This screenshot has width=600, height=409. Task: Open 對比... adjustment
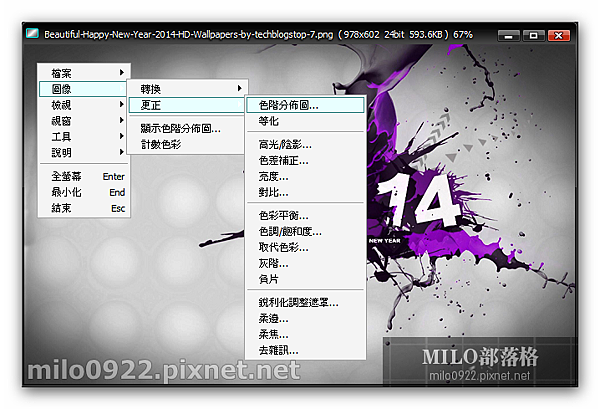pyautogui.click(x=305, y=192)
